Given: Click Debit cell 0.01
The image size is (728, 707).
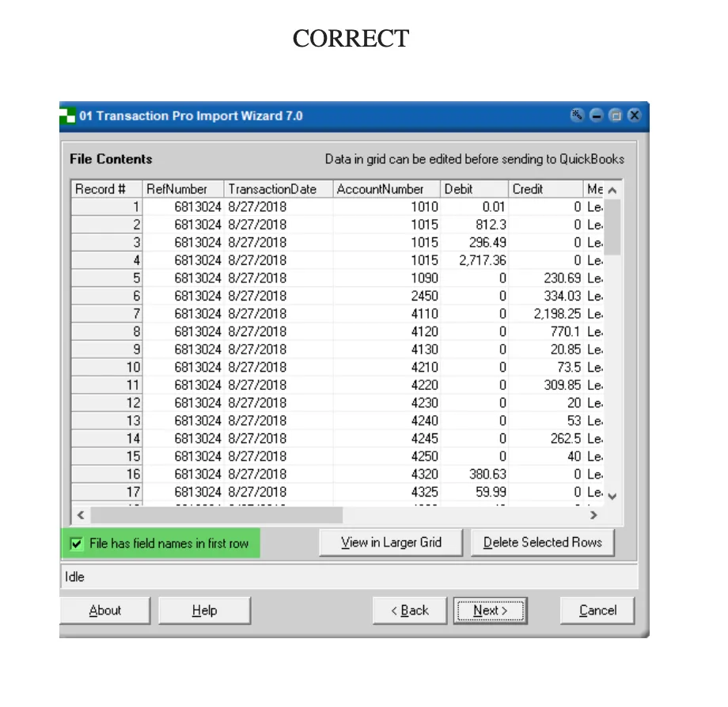Looking at the screenshot, I should tap(474, 207).
